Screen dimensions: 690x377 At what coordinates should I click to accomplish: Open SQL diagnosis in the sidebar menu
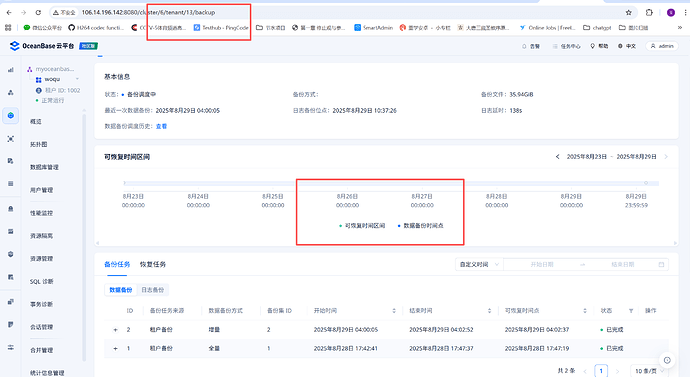(x=41, y=282)
